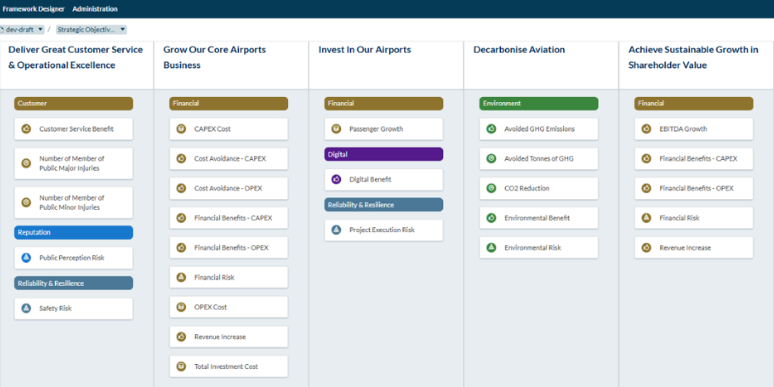Select the blue Reputation category bar

coord(74,232)
